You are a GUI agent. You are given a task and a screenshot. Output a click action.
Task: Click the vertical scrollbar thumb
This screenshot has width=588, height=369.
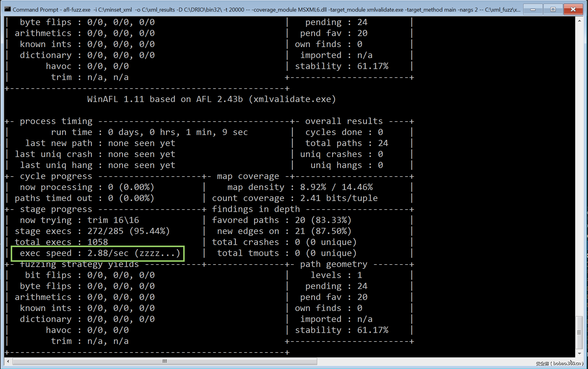pos(579,332)
